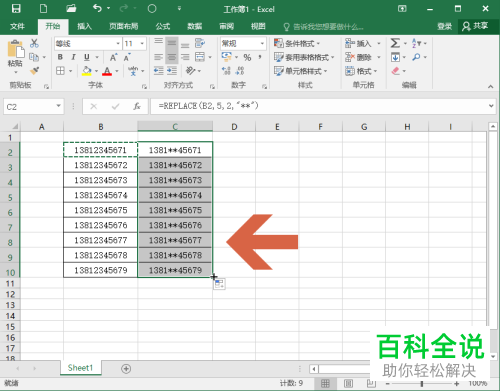Copy selection with the copy icon
The image size is (500, 391).
(34, 57)
